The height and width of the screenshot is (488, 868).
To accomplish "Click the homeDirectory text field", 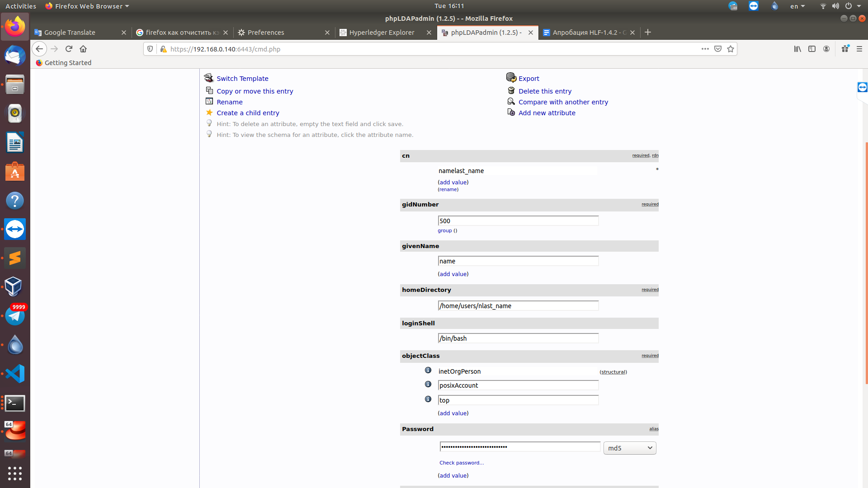I will (x=518, y=306).
